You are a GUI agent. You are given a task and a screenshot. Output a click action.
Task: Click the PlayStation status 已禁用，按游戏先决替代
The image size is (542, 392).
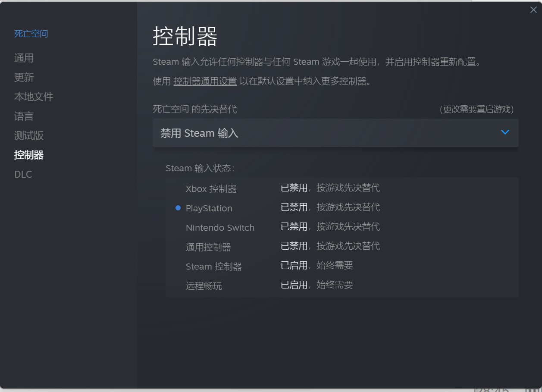pos(330,207)
